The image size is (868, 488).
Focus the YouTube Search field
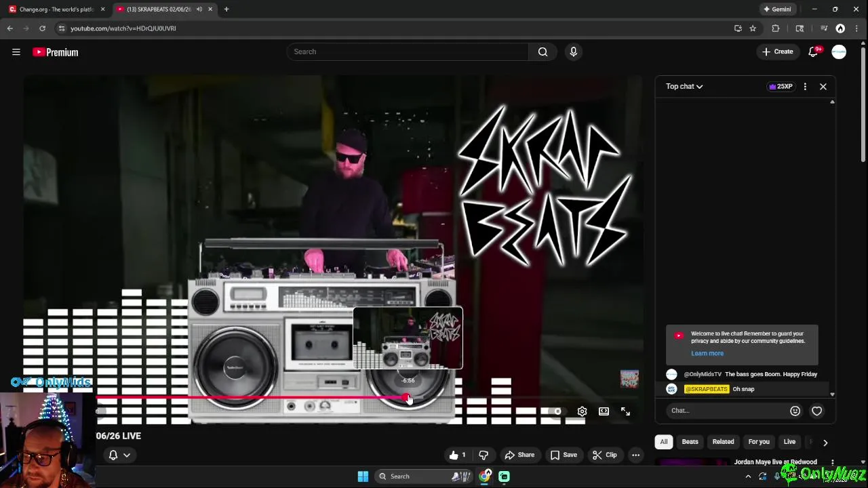point(408,52)
